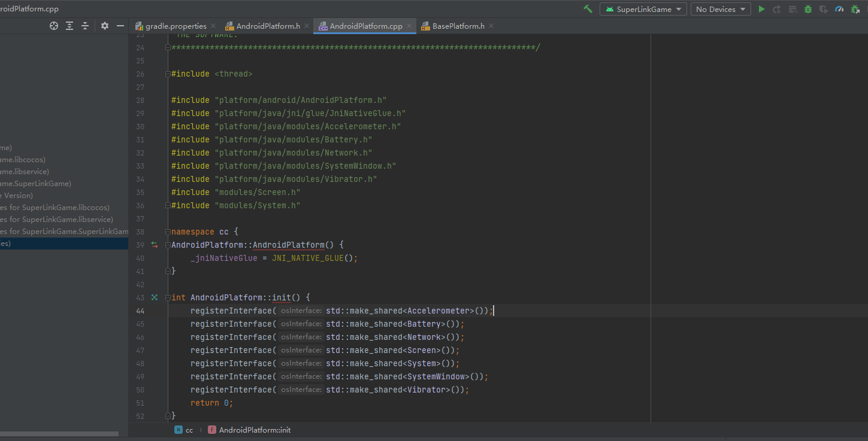The width and height of the screenshot is (868, 441).
Task: Click the row 'for SuperLinkGame.libservice)'
Action: 64,220
